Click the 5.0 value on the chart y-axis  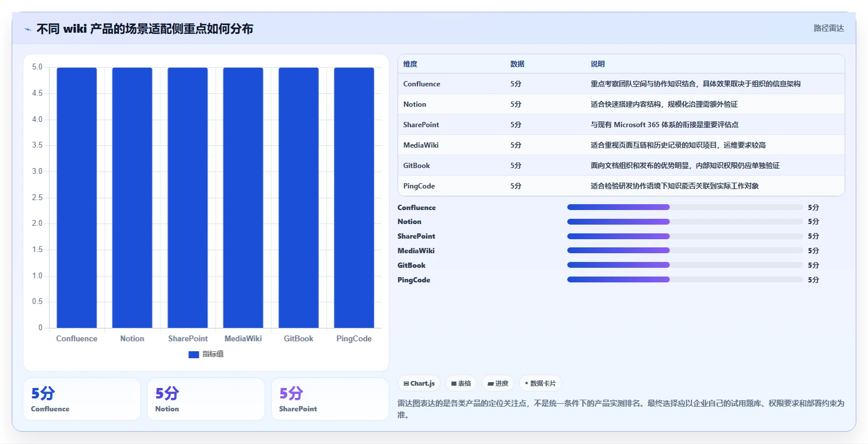[x=37, y=67]
